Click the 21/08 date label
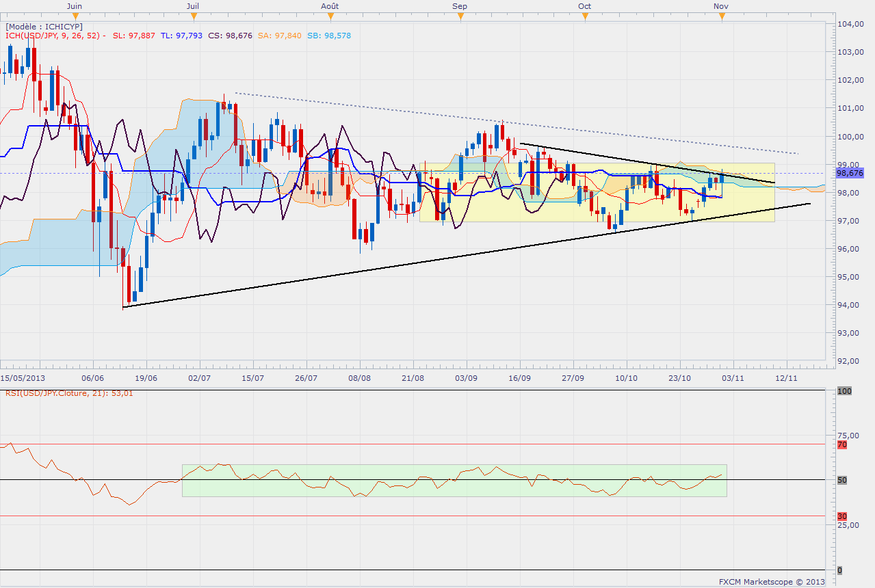This screenshot has width=875, height=588. [x=413, y=377]
